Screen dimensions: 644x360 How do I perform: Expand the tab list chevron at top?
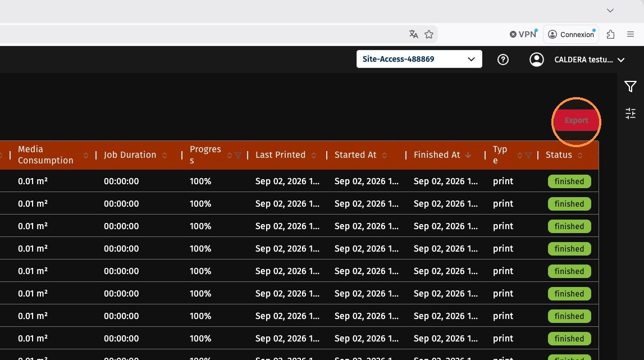coord(610,11)
